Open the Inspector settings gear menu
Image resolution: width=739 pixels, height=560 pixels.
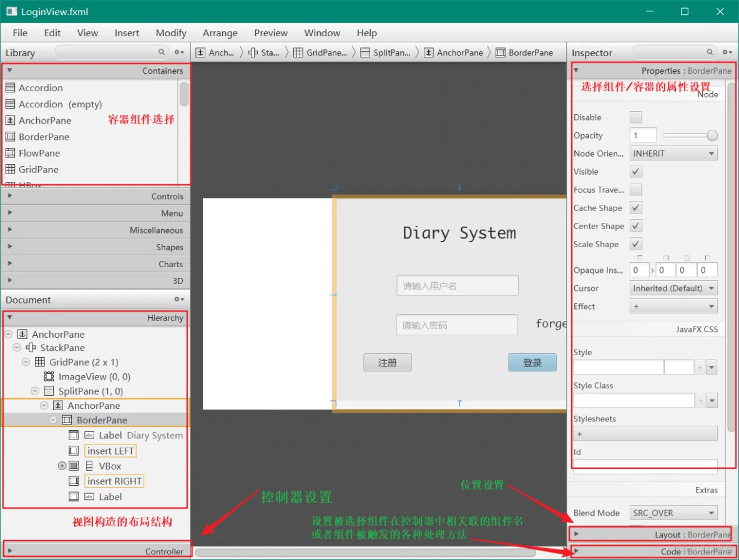727,52
